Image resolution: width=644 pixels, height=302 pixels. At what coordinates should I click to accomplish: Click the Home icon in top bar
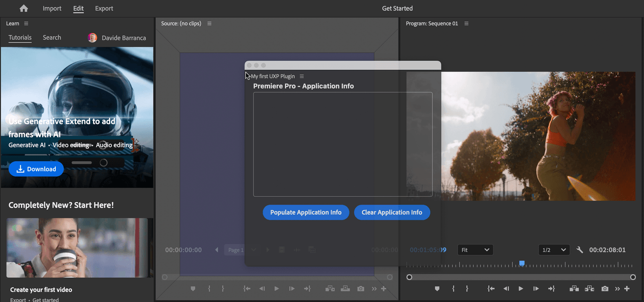point(24,8)
